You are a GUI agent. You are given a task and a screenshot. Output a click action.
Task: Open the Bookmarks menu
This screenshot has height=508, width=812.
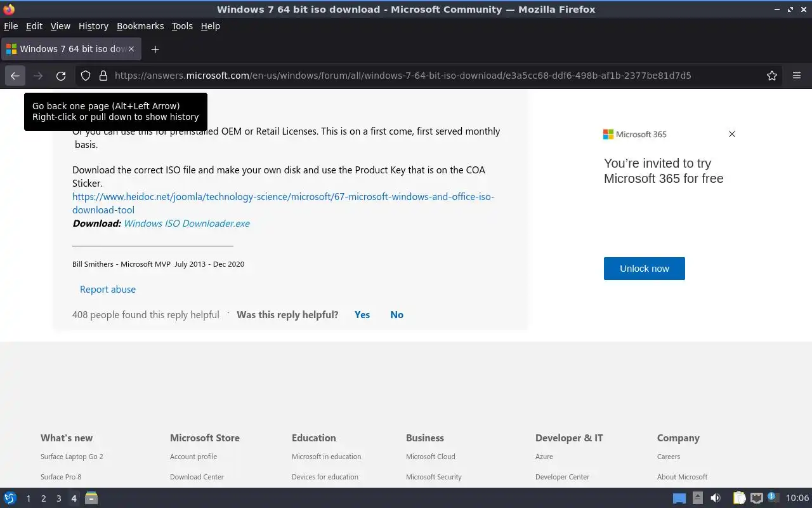click(x=140, y=26)
